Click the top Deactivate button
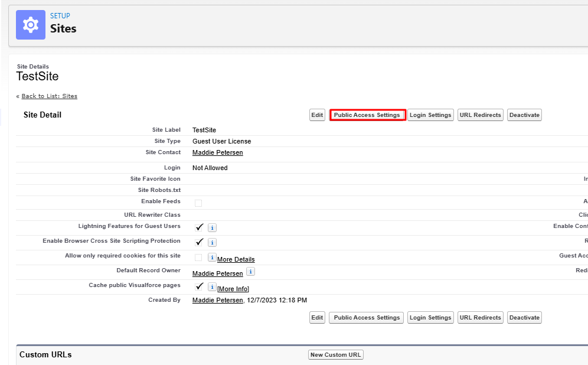 [524, 115]
